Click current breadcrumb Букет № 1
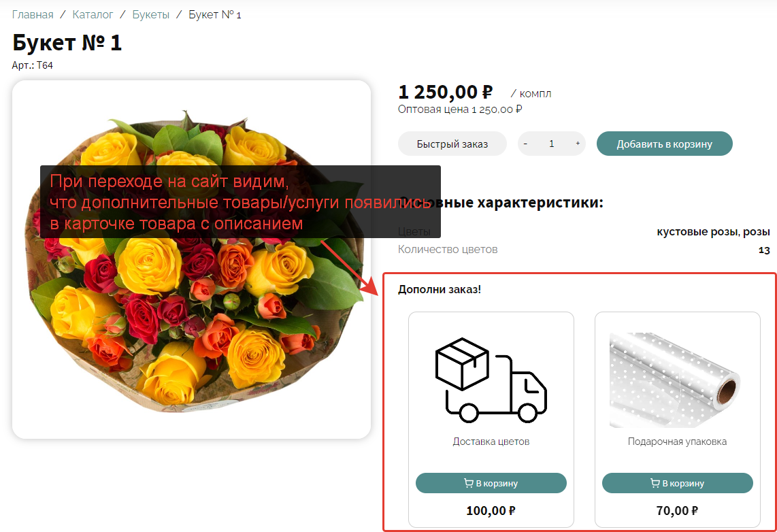Viewport: 777px width, 532px height. coord(214,15)
